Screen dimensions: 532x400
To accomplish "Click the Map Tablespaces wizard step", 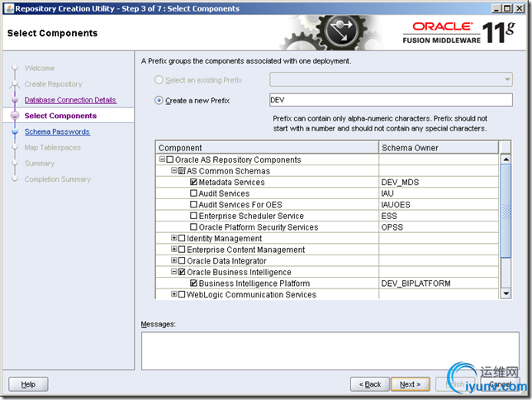I will [x=53, y=147].
